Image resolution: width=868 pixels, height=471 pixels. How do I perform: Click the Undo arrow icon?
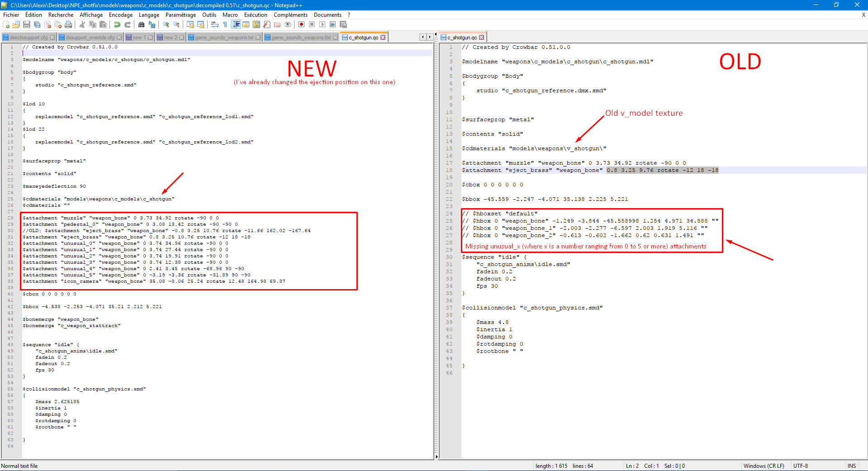pyautogui.click(x=117, y=24)
